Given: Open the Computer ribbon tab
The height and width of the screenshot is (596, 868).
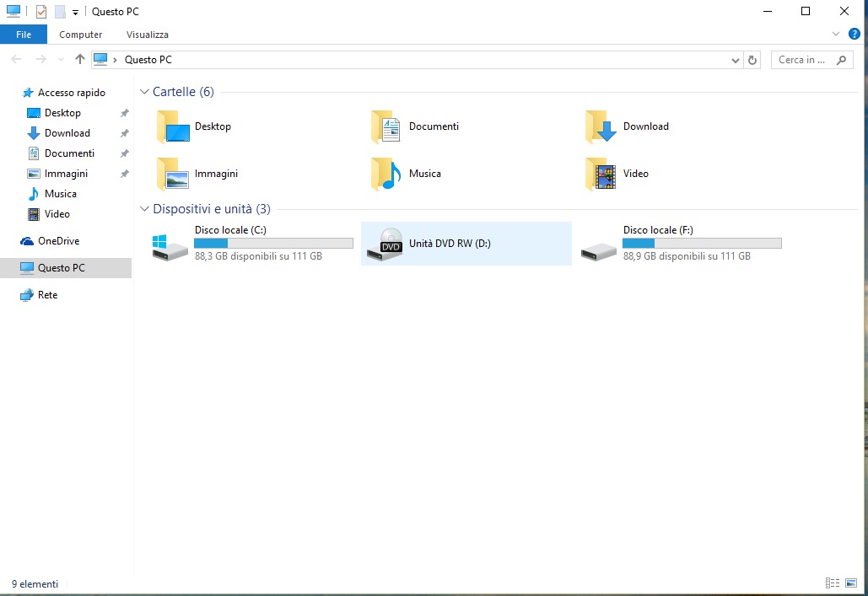Looking at the screenshot, I should [x=80, y=35].
